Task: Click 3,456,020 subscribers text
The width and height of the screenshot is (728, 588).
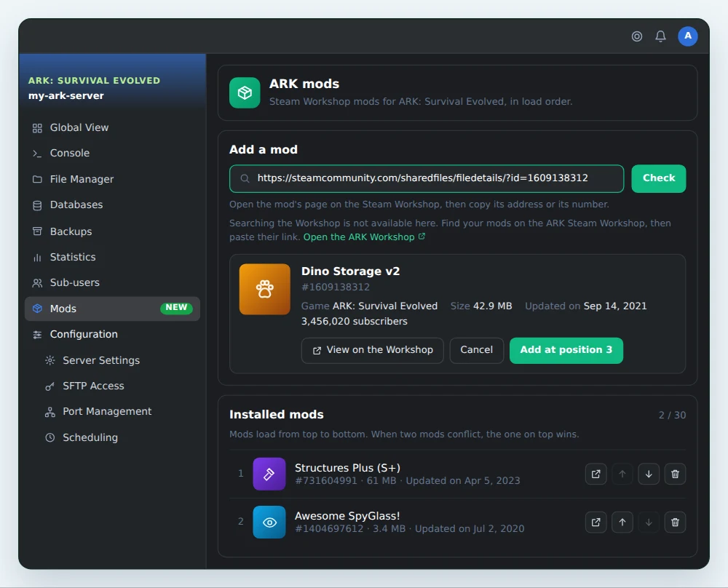Action: (355, 321)
